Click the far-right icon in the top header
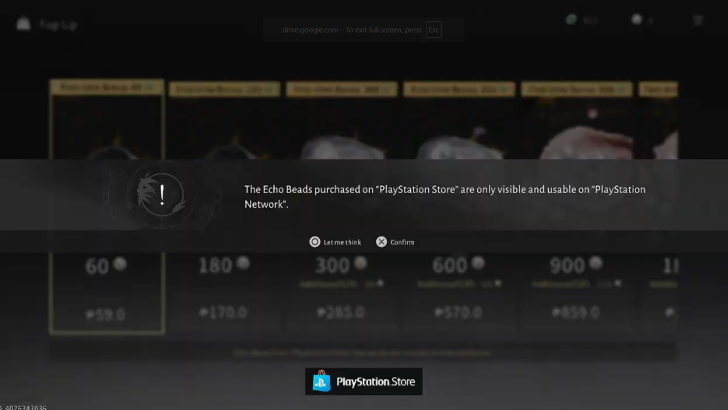This screenshot has height=410, width=728. (x=698, y=20)
